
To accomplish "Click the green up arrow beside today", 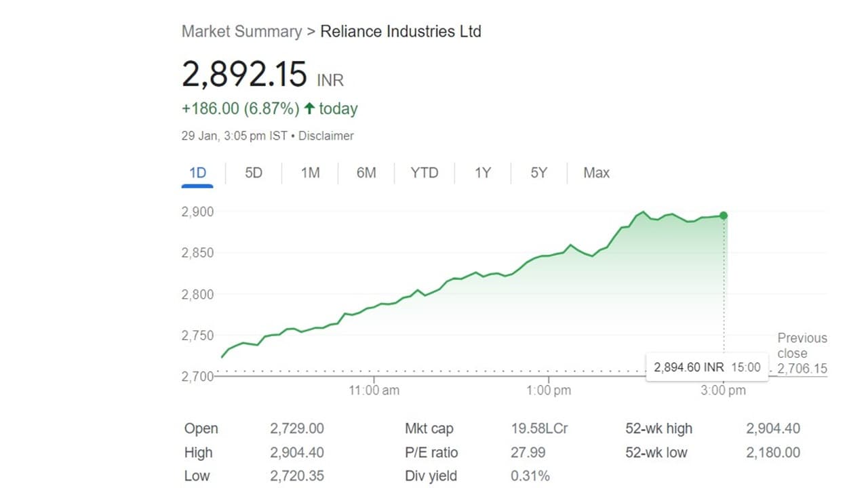I will [309, 108].
